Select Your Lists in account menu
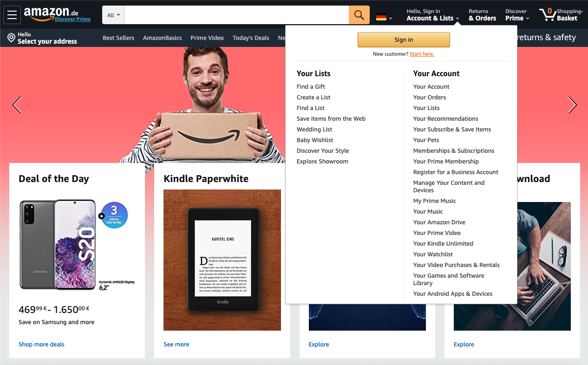 click(426, 108)
